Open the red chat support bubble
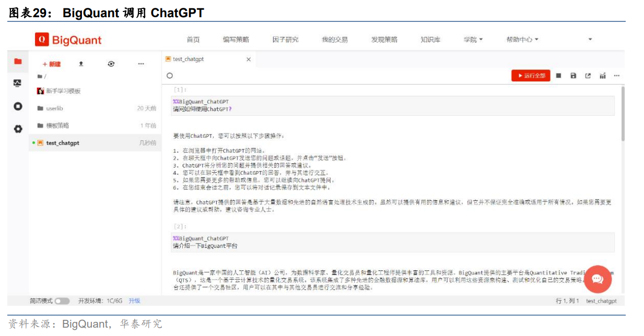Screen dimensions: 644x336 (x=598, y=279)
